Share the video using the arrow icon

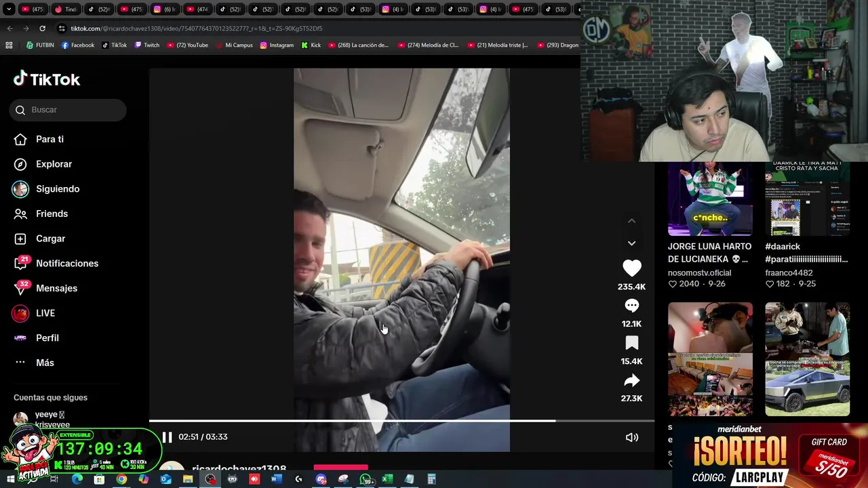[631, 380]
